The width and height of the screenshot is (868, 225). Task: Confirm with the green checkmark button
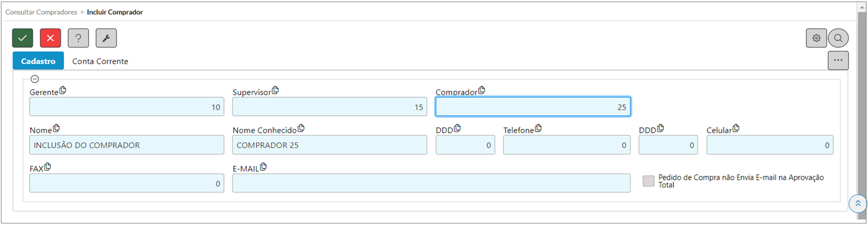22,38
